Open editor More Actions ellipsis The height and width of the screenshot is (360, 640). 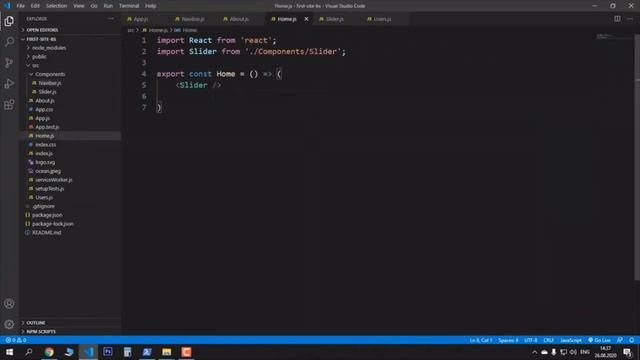coord(630,19)
